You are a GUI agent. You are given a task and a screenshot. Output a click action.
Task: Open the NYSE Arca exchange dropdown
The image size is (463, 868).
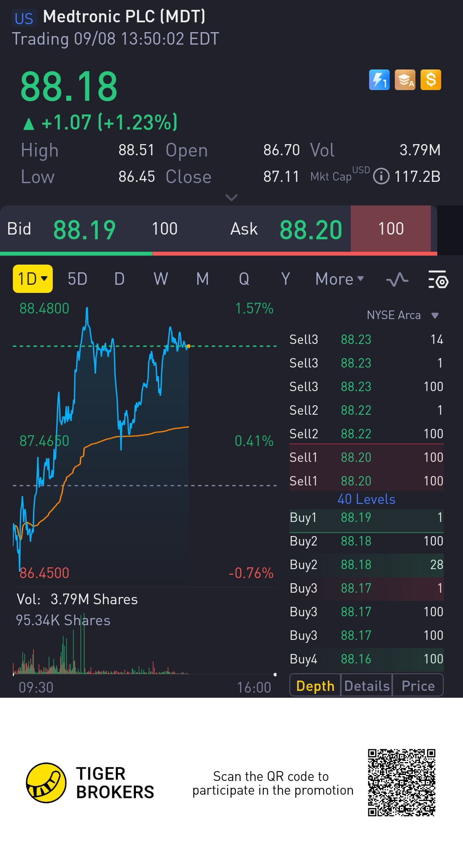(403, 315)
